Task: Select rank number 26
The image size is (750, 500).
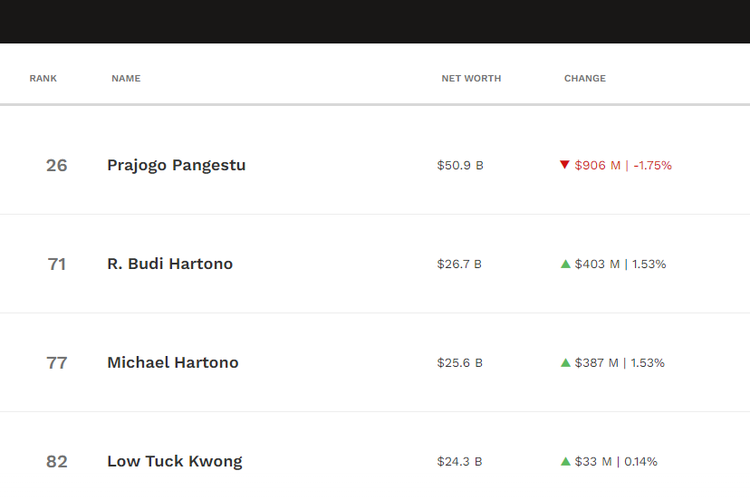Action: click(56, 166)
